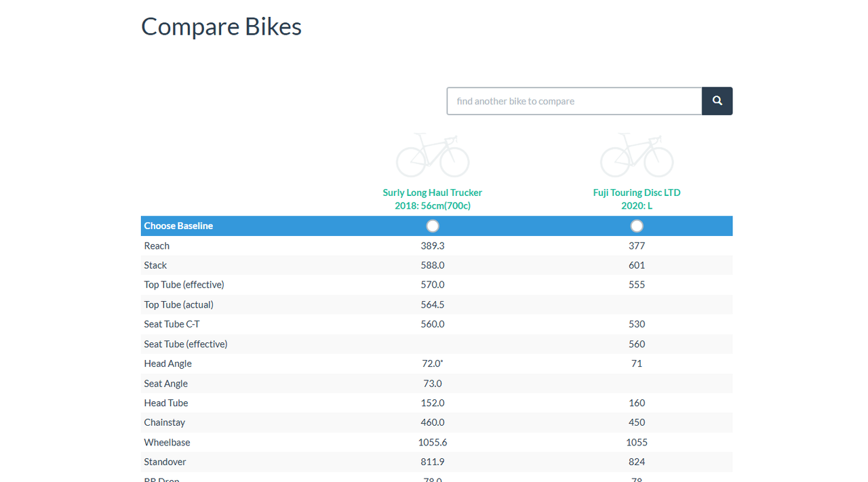
Task: Click the Compare Bikes heading
Action: coord(221,26)
